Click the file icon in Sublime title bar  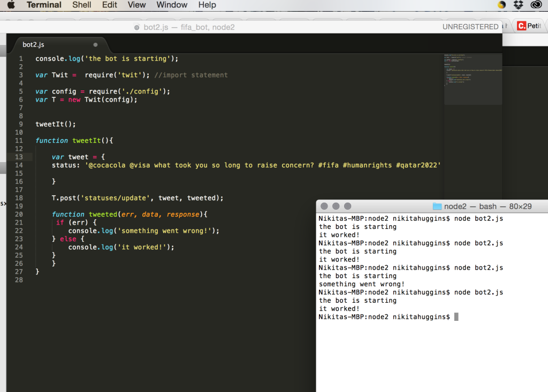tap(137, 27)
